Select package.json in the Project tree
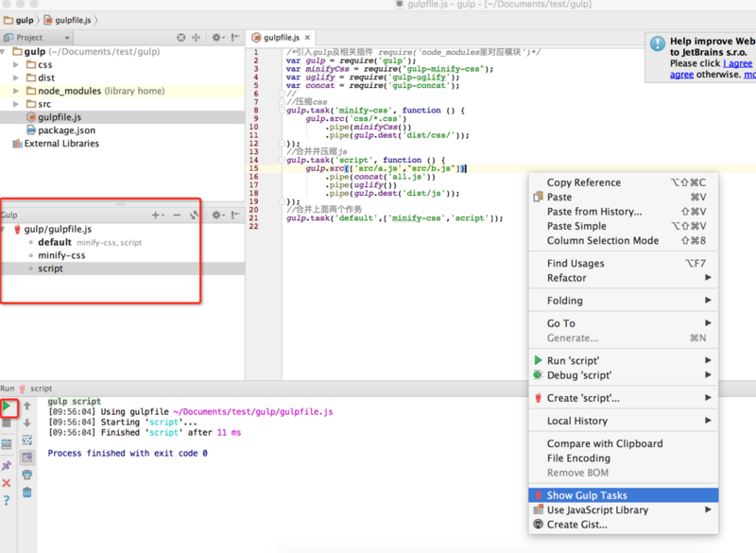The width and height of the screenshot is (756, 553). coord(66,130)
